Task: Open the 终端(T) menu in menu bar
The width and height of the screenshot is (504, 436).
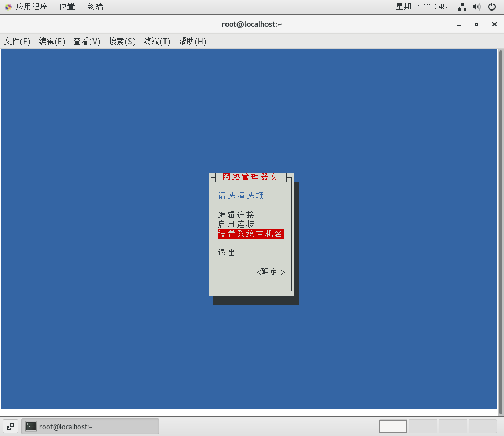Action: pos(157,42)
